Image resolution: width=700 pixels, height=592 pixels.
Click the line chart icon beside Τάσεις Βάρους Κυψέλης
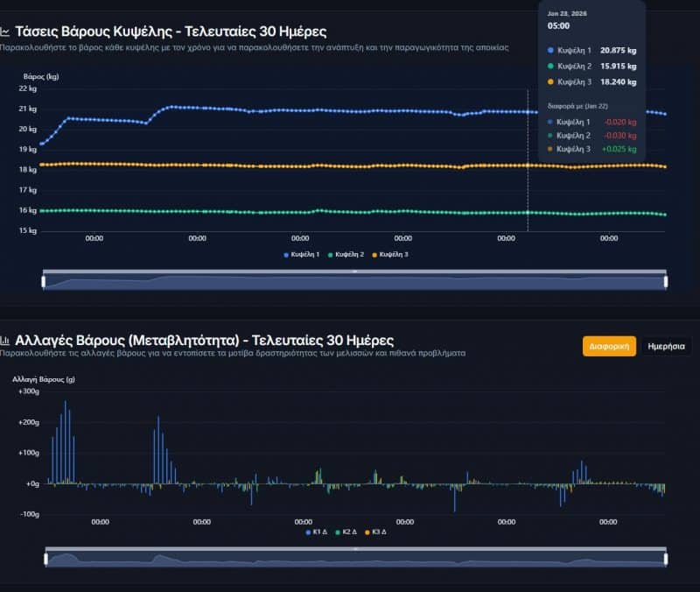tap(5, 30)
